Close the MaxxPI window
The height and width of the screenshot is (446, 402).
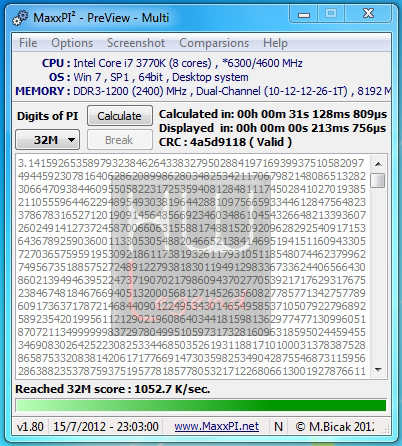(x=368, y=14)
